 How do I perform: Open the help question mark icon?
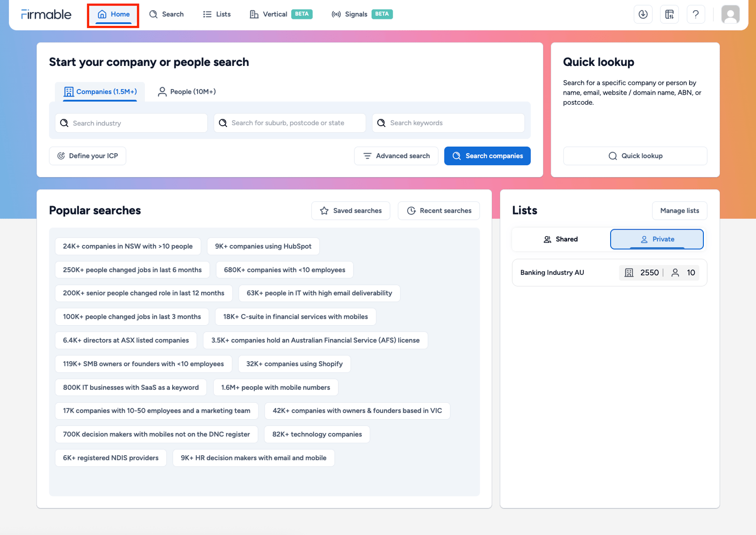pyautogui.click(x=696, y=14)
